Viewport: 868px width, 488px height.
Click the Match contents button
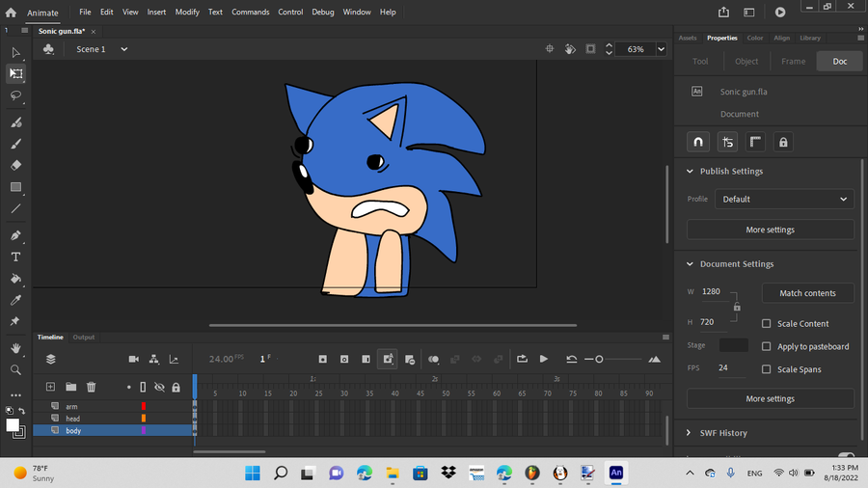[x=807, y=293]
